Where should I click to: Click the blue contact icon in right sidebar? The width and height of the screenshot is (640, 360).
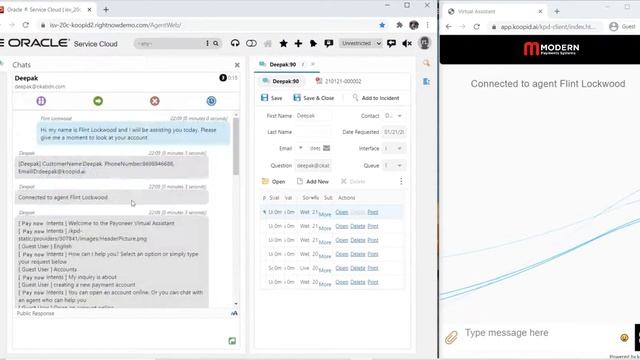point(426,82)
